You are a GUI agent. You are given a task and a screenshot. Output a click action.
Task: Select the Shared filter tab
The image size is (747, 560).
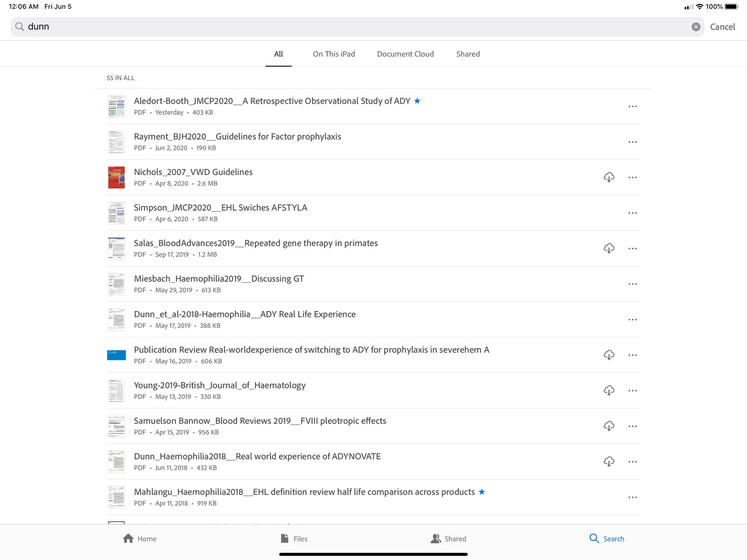468,54
